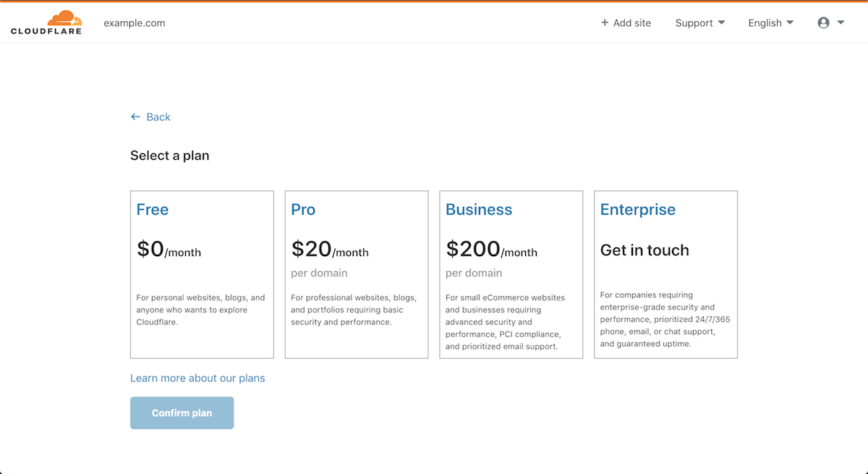Click the $200/month Business price
This screenshot has width=868, height=474.
point(492,250)
